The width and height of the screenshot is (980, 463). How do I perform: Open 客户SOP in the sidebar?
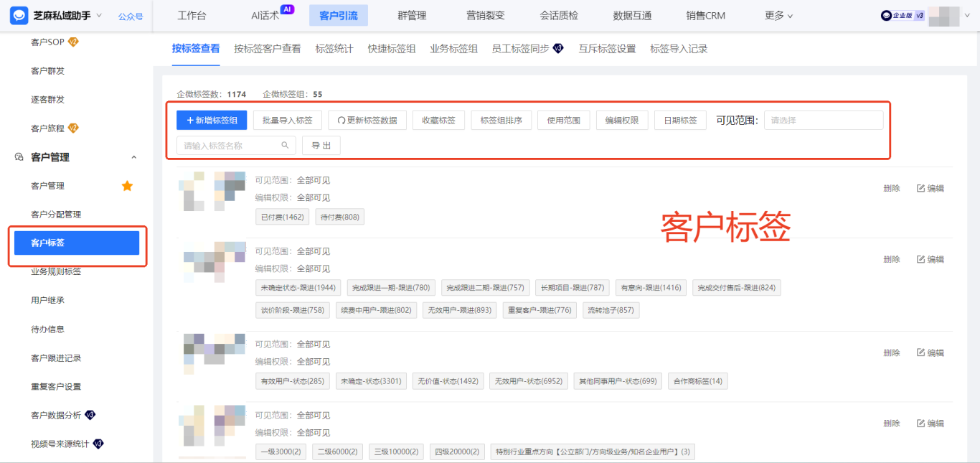click(47, 42)
